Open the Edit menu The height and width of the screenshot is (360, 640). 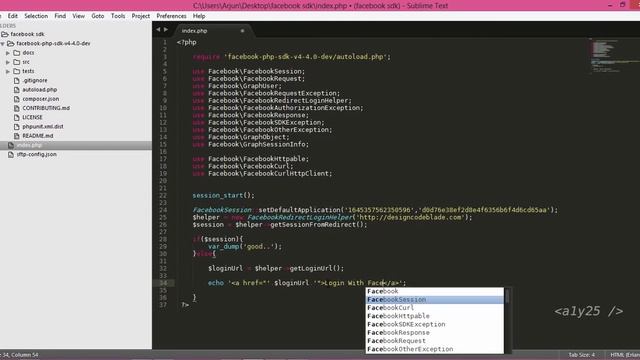coord(13,16)
